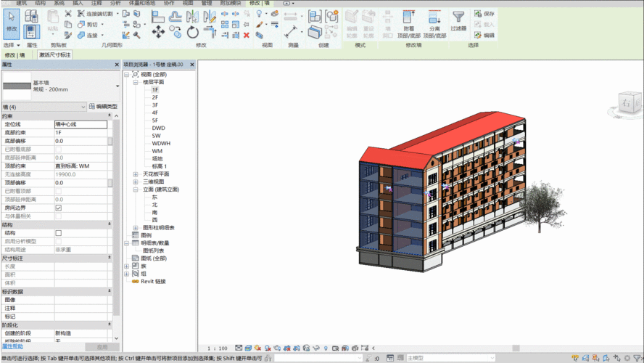Click the paintbrush override graphics icon

pyautogui.click(x=259, y=25)
